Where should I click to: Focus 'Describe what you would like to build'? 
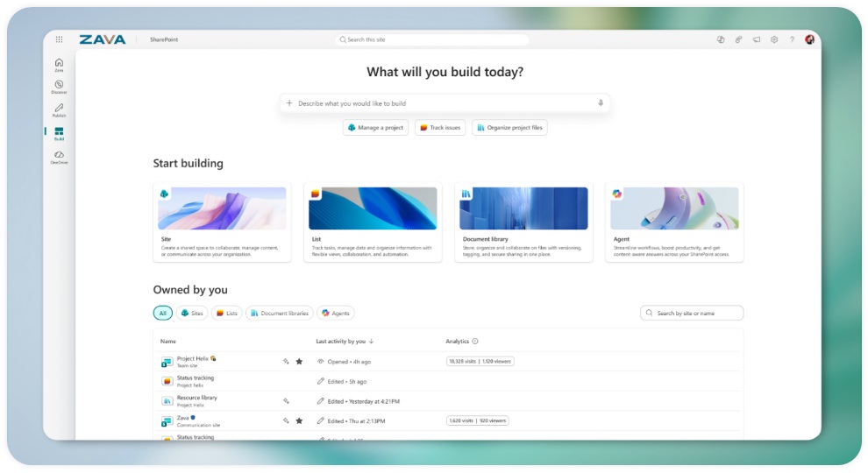(445, 103)
